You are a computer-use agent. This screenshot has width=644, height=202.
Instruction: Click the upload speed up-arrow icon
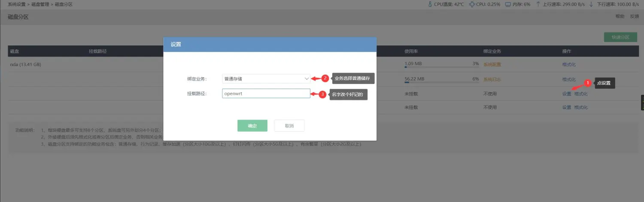tap(538, 4)
